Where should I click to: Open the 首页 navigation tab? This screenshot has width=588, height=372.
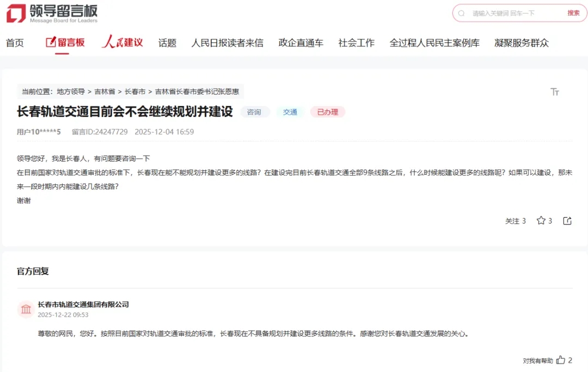pyautogui.click(x=15, y=43)
